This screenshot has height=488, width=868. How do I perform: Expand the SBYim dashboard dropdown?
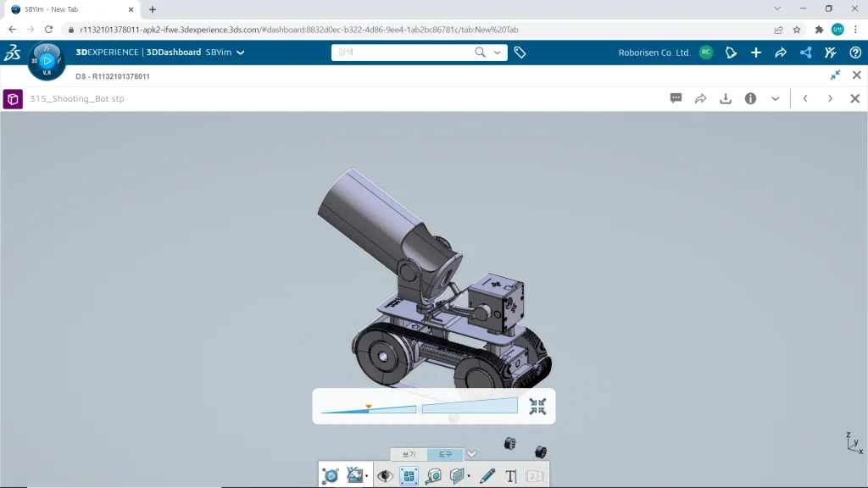point(241,53)
